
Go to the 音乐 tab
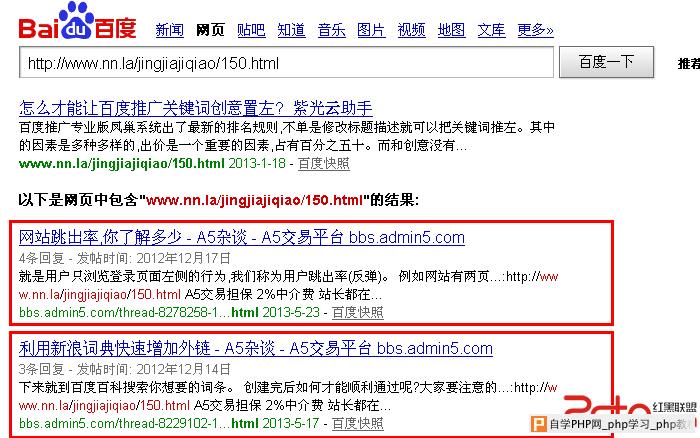pyautogui.click(x=331, y=30)
